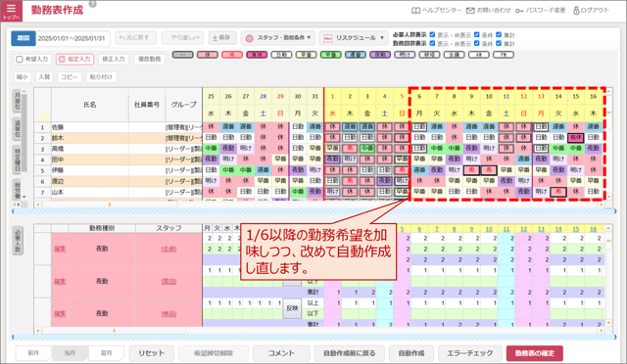Select the gray blank shift swatch

tap(183, 55)
